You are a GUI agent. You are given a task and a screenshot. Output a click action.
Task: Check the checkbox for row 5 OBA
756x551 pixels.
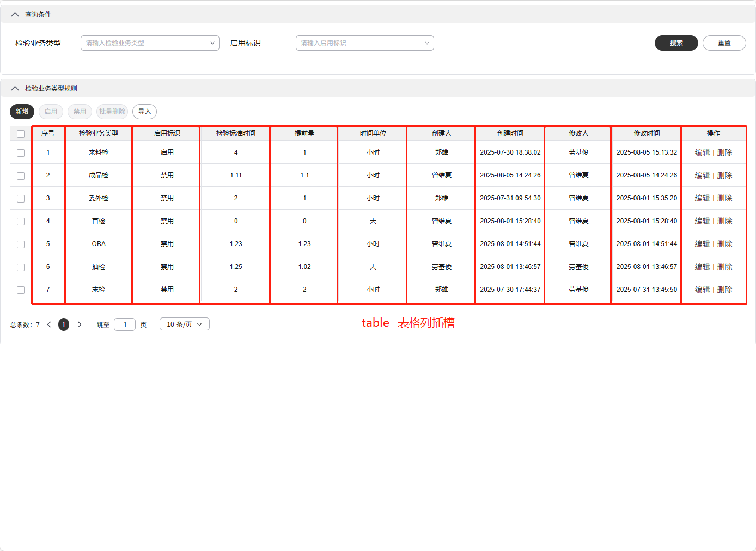[21, 244]
